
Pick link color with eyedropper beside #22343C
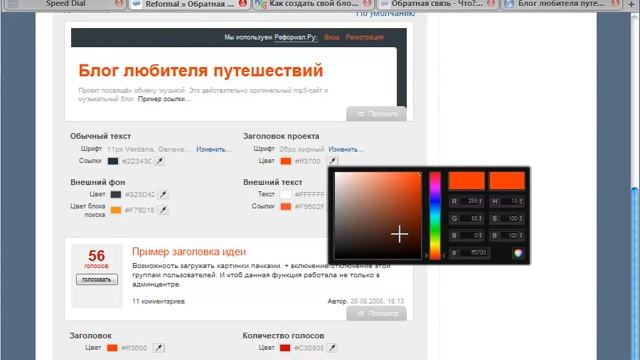click(x=160, y=161)
